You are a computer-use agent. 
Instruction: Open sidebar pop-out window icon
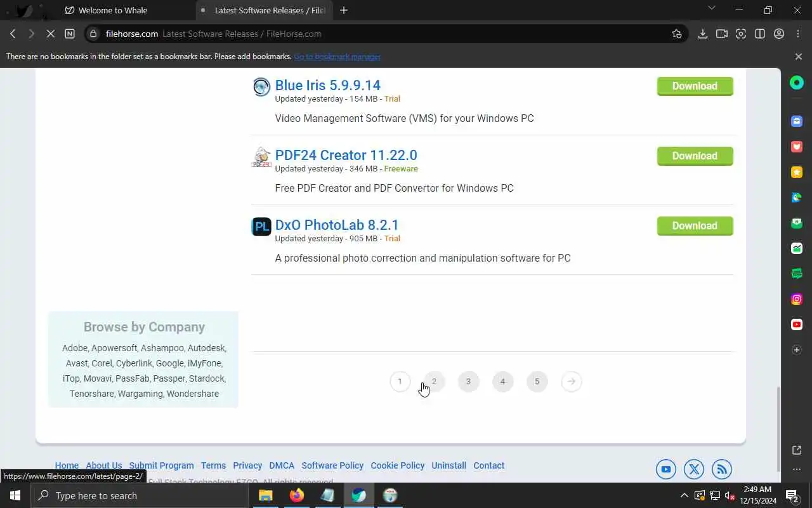point(797,450)
